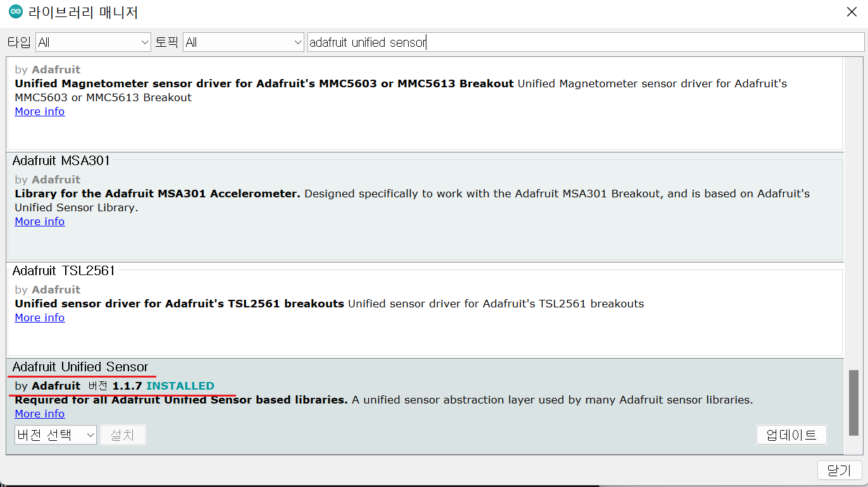Click the Unified Magnetometer sensor driver description
Image resolution: width=868 pixels, height=487 pixels.
(x=400, y=90)
